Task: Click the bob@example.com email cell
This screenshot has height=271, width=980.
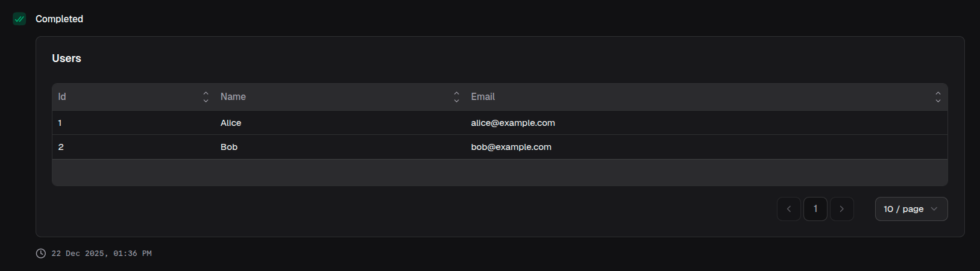Action: [511, 147]
